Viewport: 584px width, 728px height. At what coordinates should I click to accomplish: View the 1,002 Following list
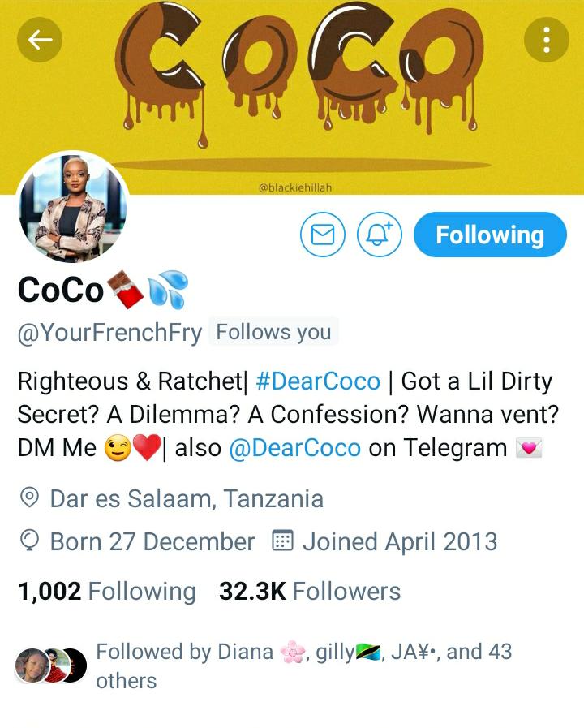pos(107,592)
